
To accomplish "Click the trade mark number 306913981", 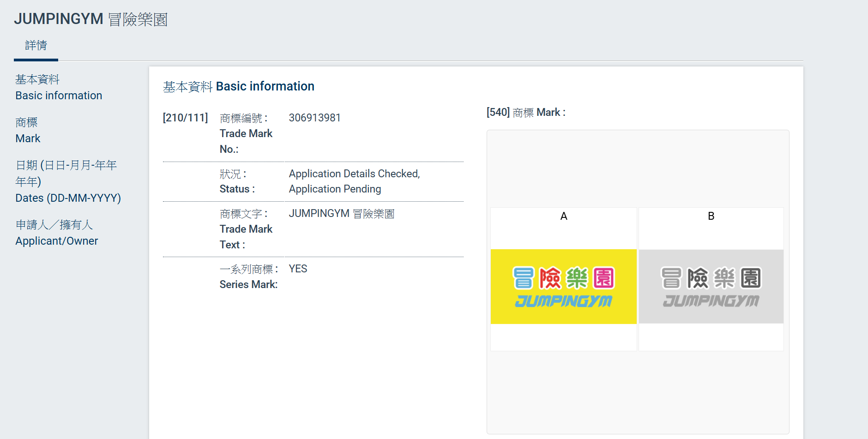I will coord(315,118).
